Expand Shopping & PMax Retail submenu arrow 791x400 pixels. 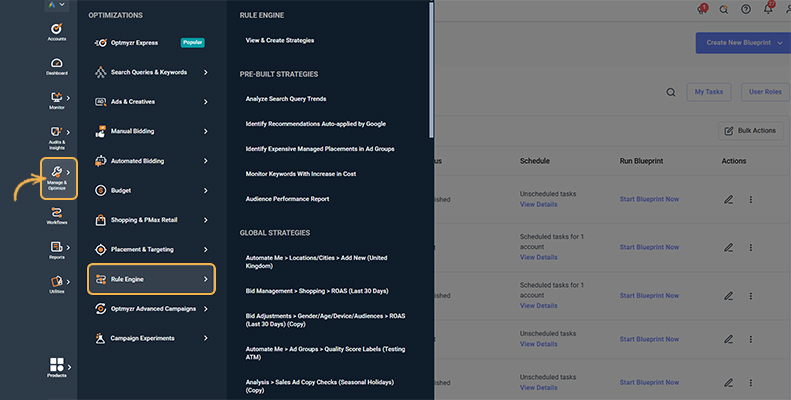205,220
